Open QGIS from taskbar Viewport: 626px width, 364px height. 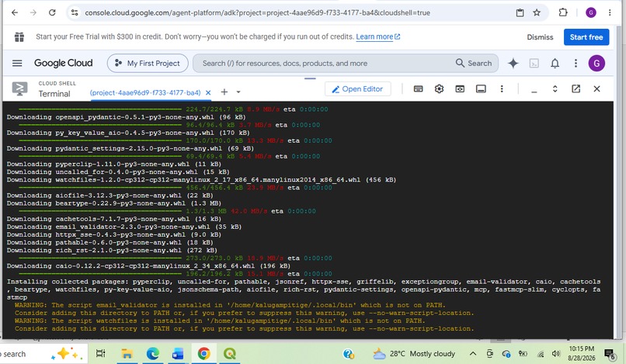coord(230,354)
